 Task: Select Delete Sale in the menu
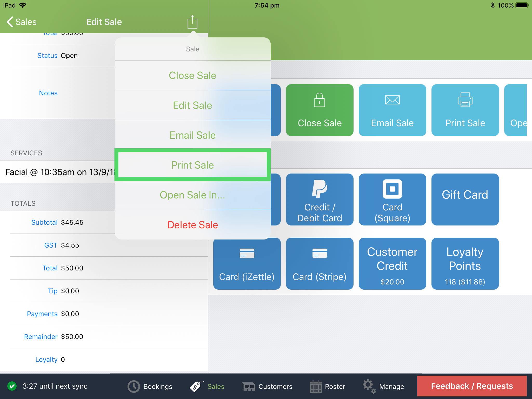(192, 225)
